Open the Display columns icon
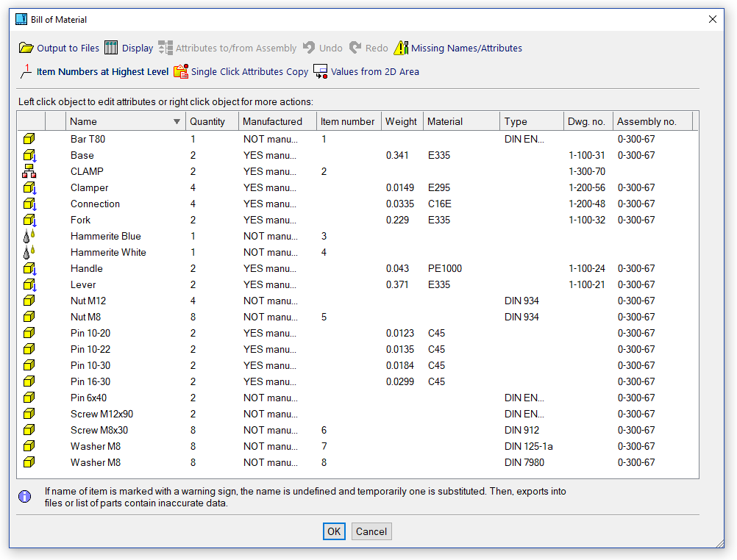The width and height of the screenshot is (737, 560). [x=111, y=49]
